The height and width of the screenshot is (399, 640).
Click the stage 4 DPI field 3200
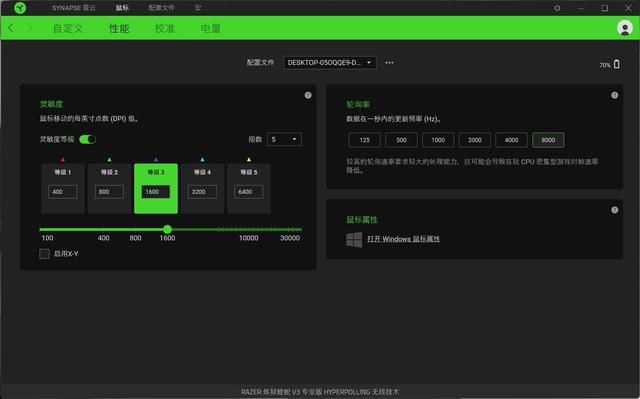pyautogui.click(x=202, y=192)
